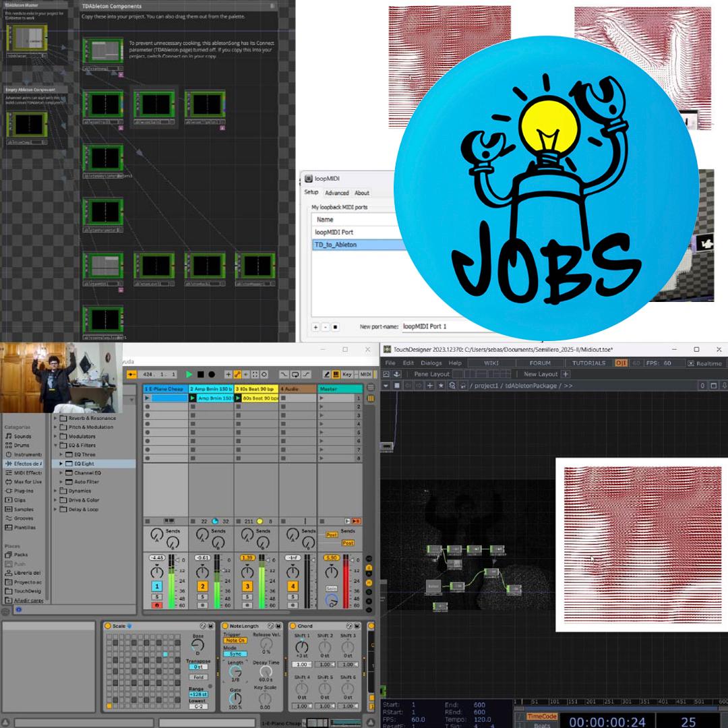
Task: Stop playback using Ableton's square stop button
Action: click(x=201, y=374)
